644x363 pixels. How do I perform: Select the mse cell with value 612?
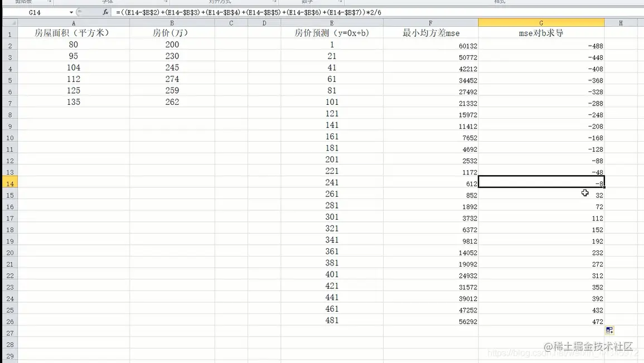[430, 183]
